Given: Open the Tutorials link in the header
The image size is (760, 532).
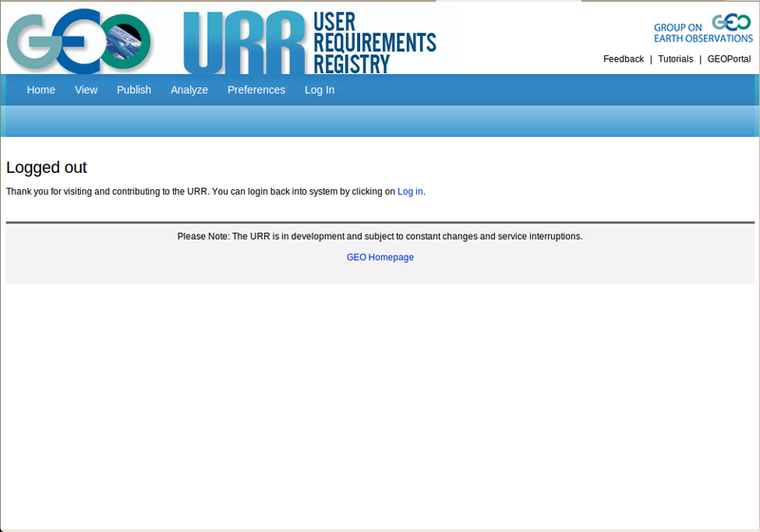Looking at the screenshot, I should [x=675, y=59].
